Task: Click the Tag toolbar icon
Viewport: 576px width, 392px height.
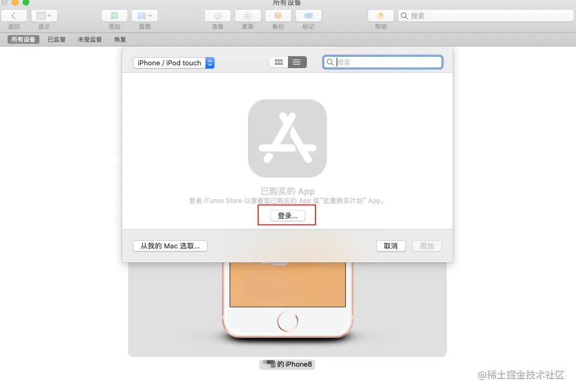Action: click(x=309, y=16)
